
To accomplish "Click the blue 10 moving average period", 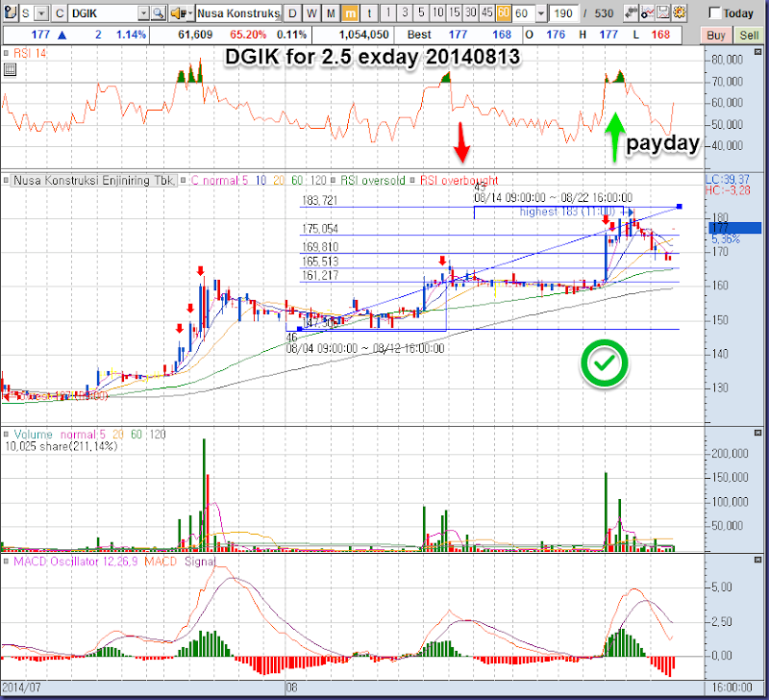I will 260,181.
